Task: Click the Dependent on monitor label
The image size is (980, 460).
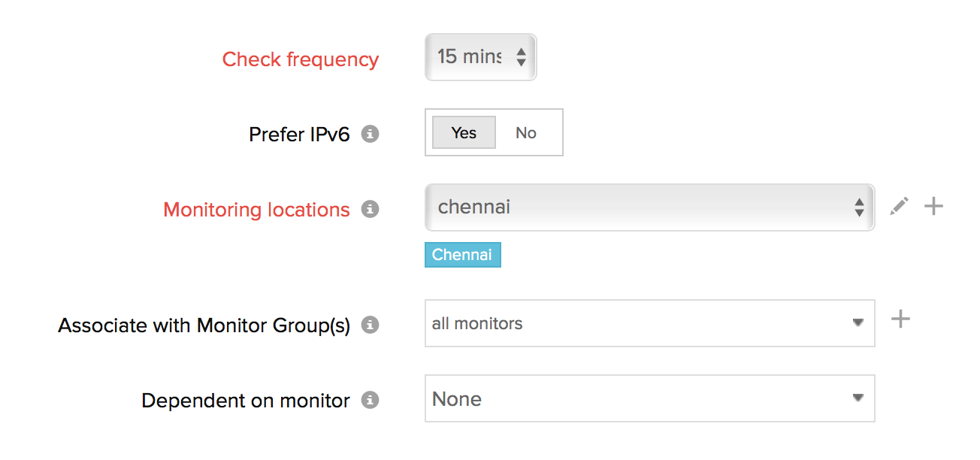Action: coord(246,401)
